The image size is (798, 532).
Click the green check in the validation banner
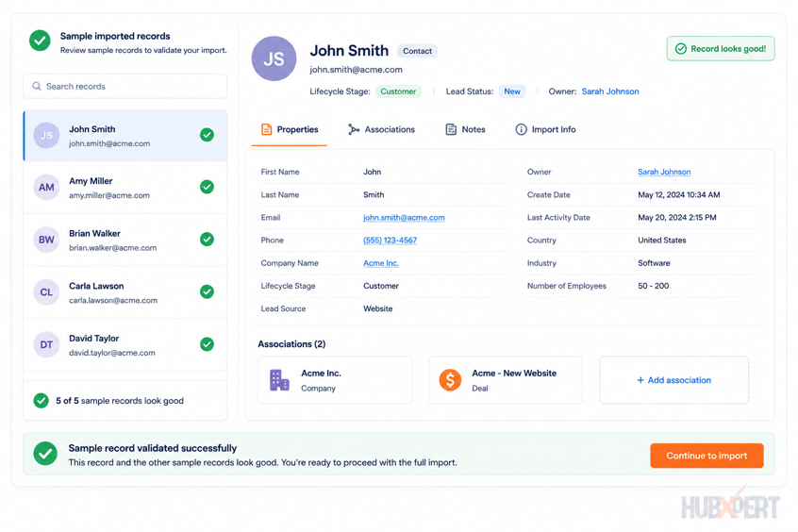pos(45,453)
